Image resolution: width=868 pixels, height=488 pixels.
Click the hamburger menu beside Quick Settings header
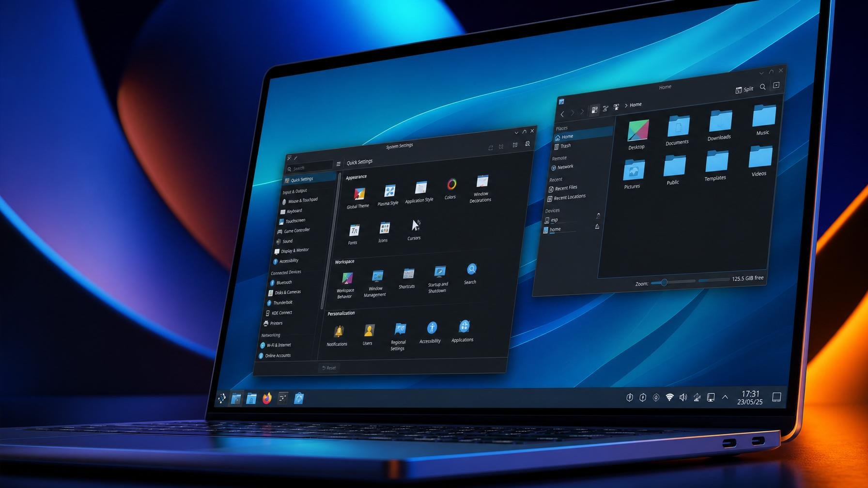(339, 164)
